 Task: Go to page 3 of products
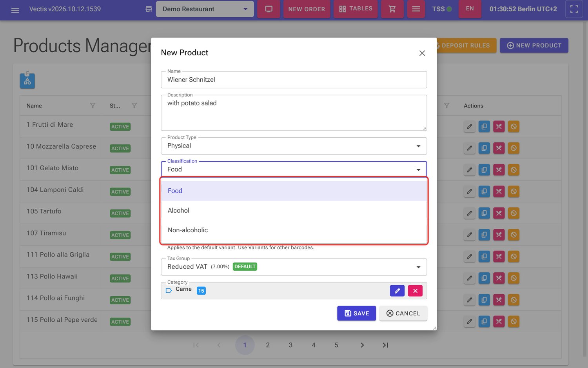290,345
